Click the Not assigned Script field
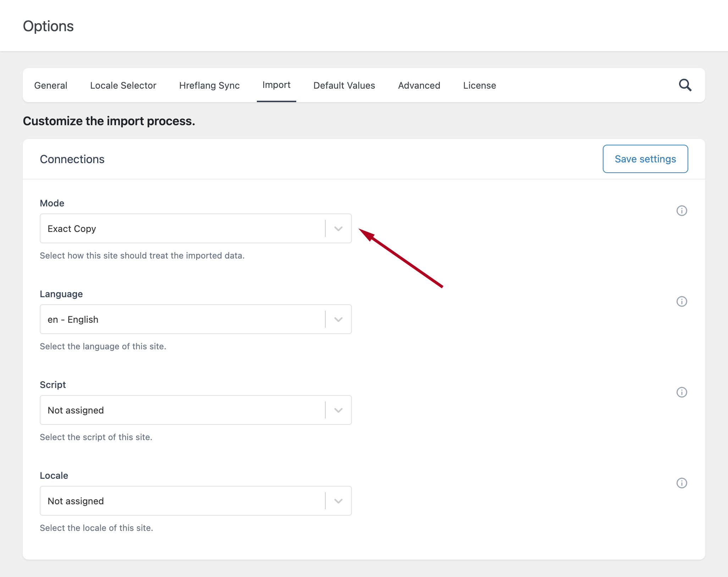This screenshot has width=728, height=577. (177, 410)
